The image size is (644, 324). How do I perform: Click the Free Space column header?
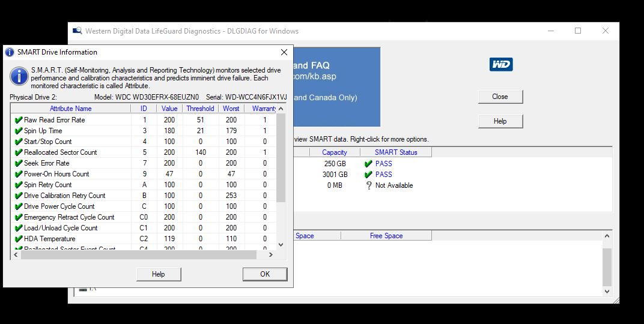coord(386,236)
